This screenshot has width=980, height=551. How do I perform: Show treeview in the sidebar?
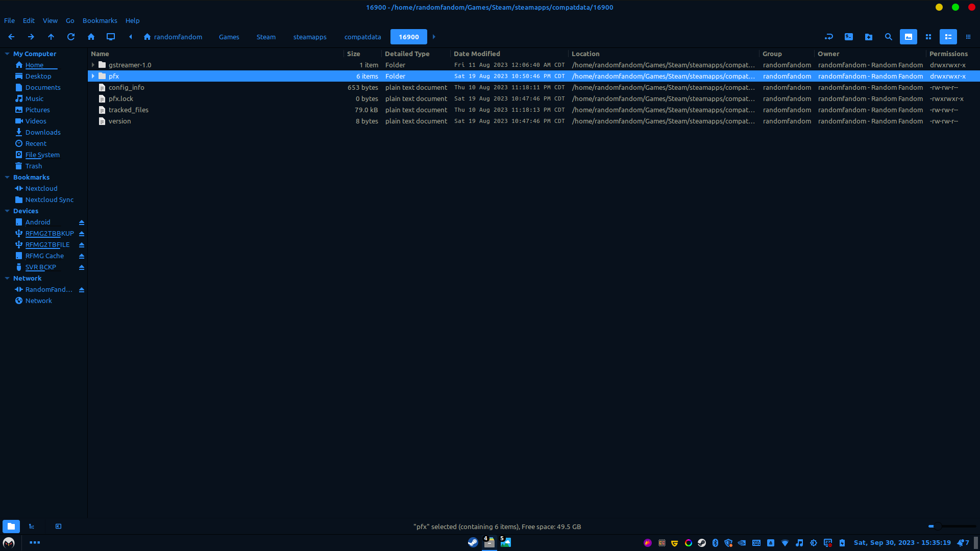[32, 527]
